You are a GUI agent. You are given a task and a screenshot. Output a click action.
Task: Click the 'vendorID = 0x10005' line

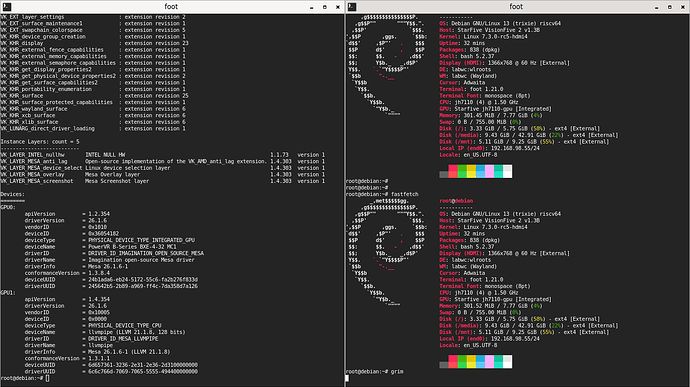[x=67, y=313]
